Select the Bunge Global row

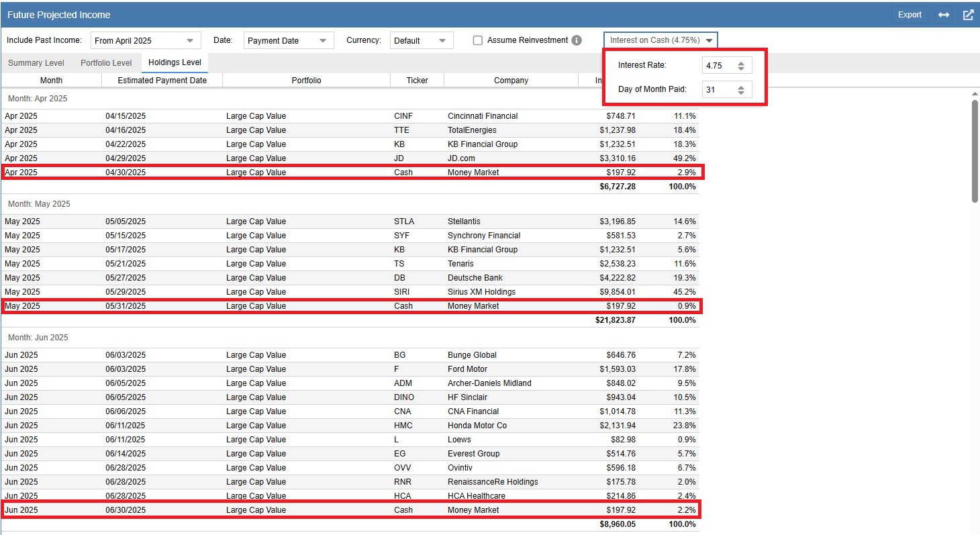pos(350,355)
